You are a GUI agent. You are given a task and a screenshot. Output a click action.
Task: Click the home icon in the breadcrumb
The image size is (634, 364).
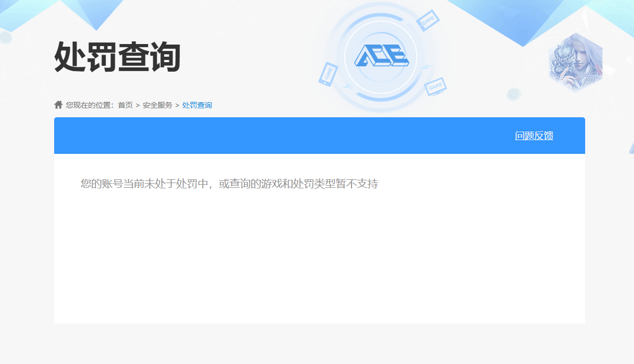tap(58, 105)
